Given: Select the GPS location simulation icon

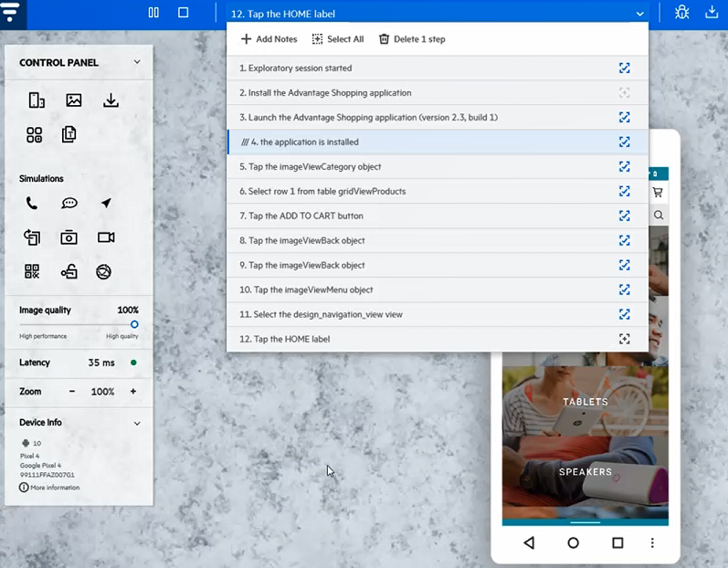Looking at the screenshot, I should click(106, 204).
